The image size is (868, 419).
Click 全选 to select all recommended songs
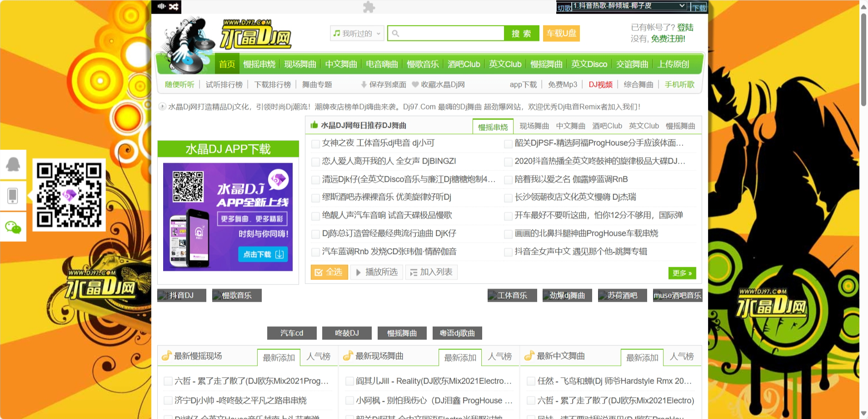click(329, 272)
